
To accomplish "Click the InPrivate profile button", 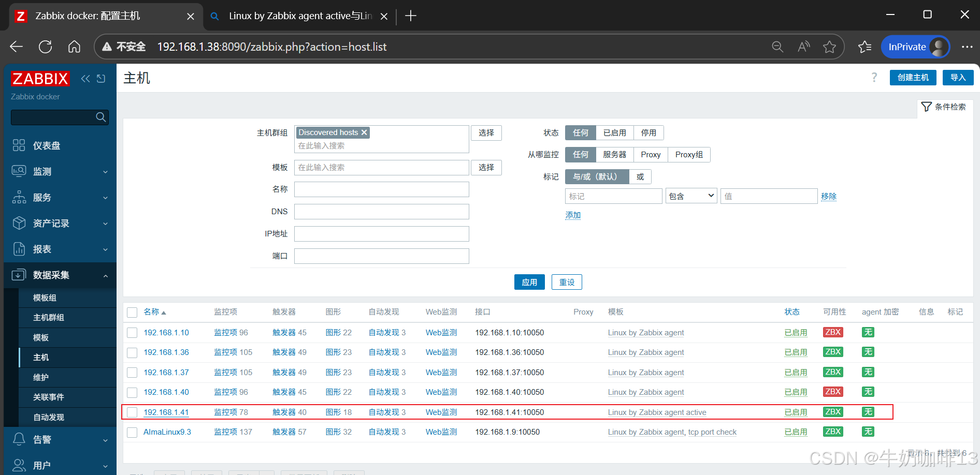I will click(x=915, y=47).
